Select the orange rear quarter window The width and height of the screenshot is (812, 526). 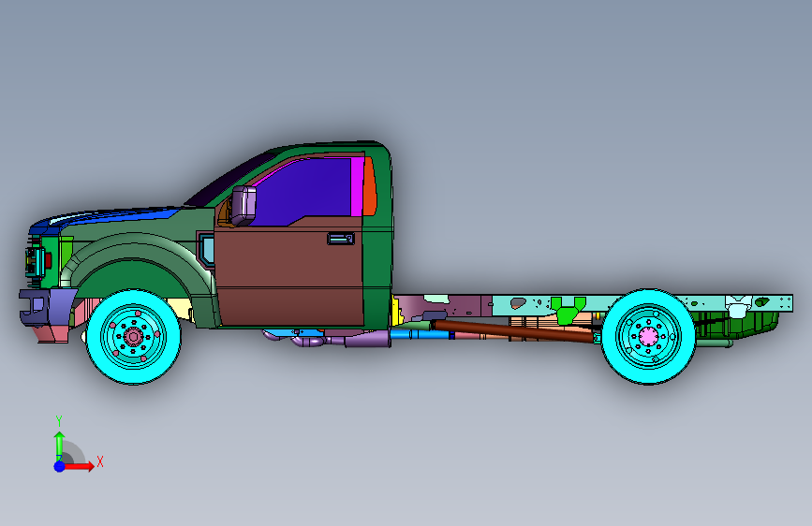[369, 187]
